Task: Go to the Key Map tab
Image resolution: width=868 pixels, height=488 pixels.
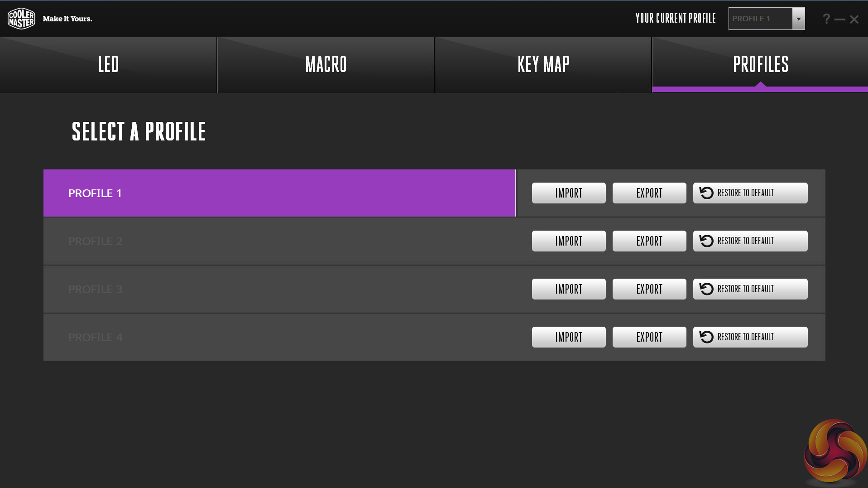Action: tap(543, 64)
